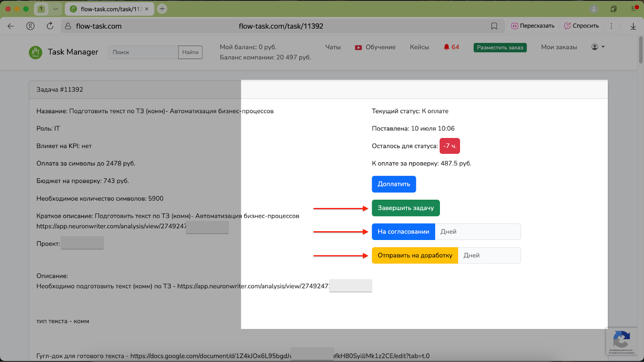Viewport: 644px width, 362px height.
Task: Click the green Завершить задачу button
Action: click(405, 208)
